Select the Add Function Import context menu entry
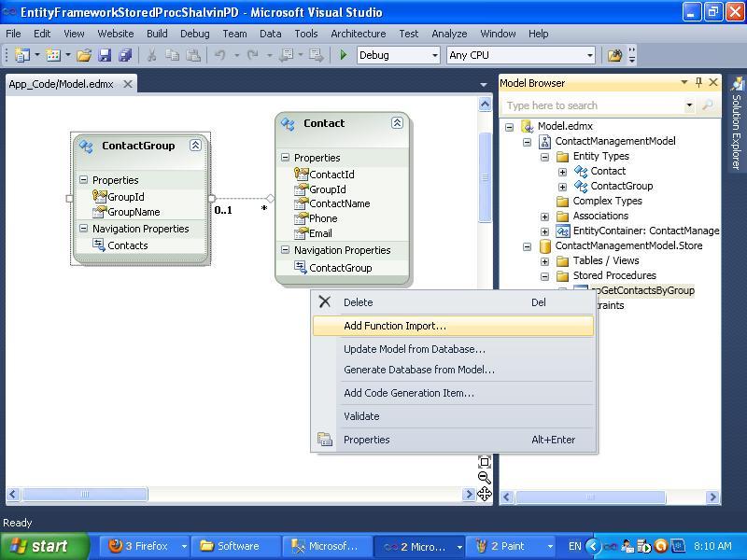The width and height of the screenshot is (747, 560). coord(392,328)
